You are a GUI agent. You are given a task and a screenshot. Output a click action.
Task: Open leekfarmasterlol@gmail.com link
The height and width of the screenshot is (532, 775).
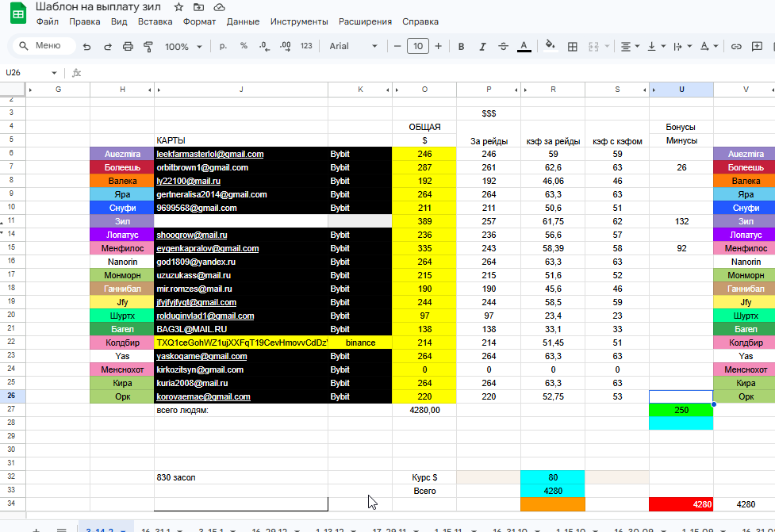pos(210,154)
